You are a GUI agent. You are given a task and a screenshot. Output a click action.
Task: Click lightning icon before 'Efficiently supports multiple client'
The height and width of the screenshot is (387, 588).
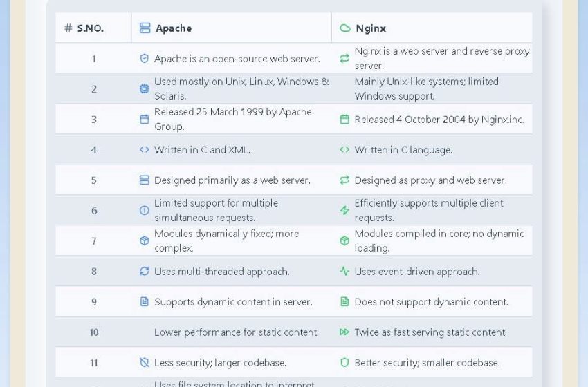click(x=344, y=211)
